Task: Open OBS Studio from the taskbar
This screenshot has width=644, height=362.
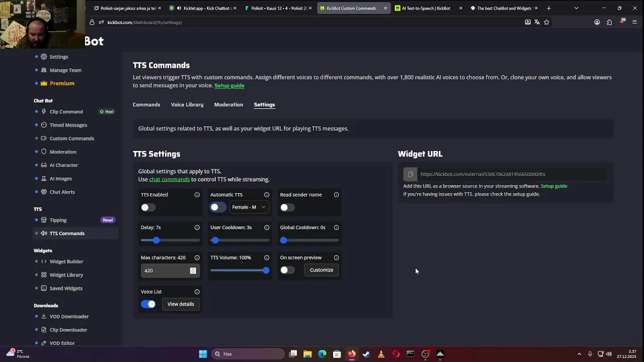Action: (425, 354)
